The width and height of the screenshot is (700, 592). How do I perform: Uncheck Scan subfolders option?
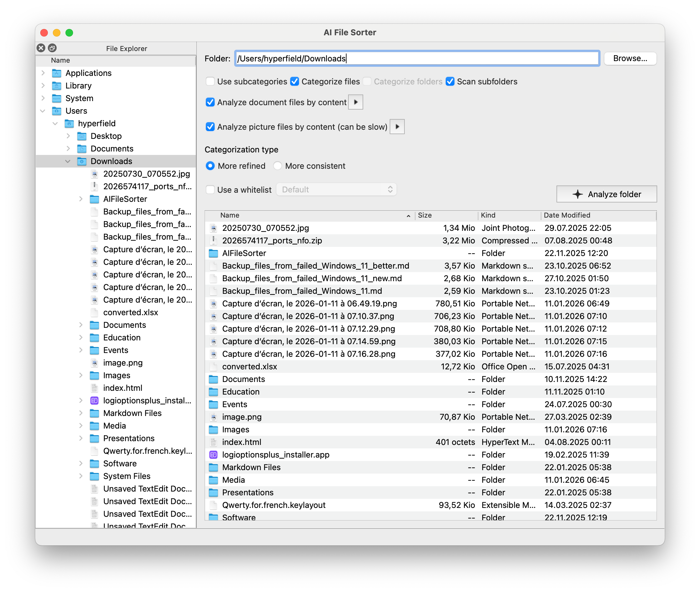(450, 82)
